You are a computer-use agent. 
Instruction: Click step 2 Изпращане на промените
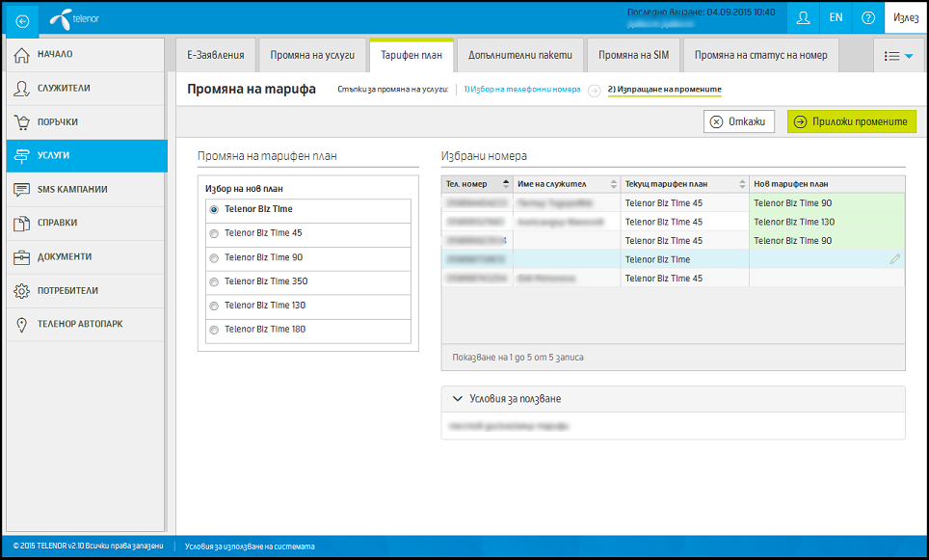(665, 90)
